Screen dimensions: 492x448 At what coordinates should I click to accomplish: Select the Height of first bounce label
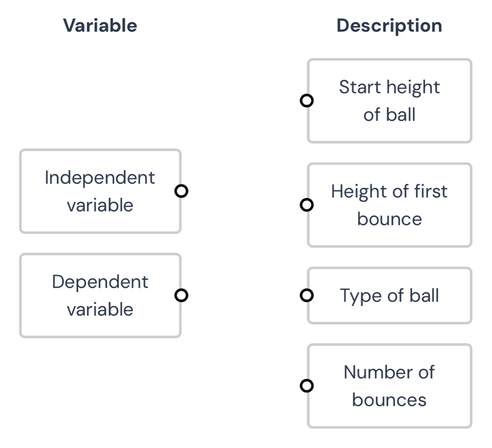(x=390, y=204)
